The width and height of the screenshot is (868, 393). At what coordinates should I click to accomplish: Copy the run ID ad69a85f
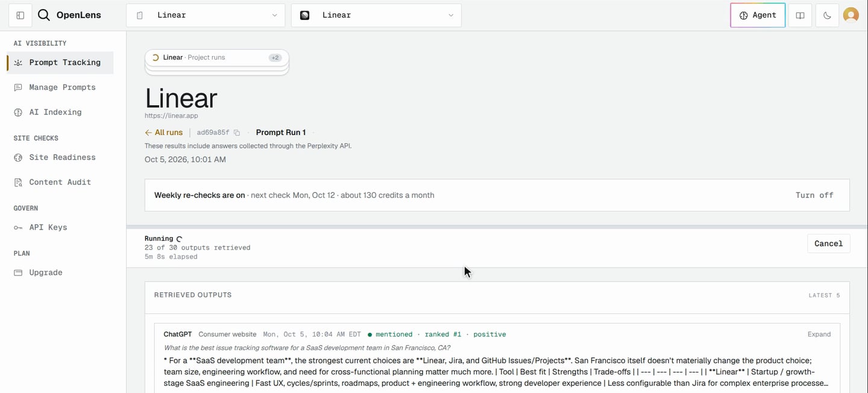tap(237, 133)
